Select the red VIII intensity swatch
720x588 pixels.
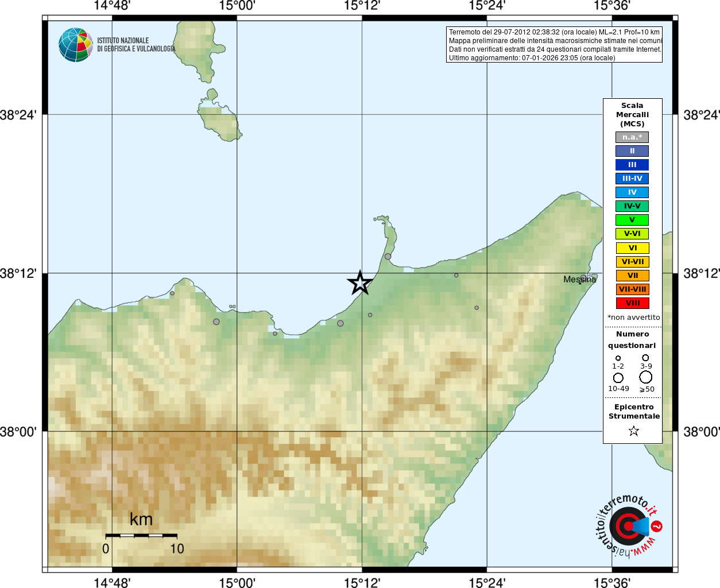coord(632,303)
